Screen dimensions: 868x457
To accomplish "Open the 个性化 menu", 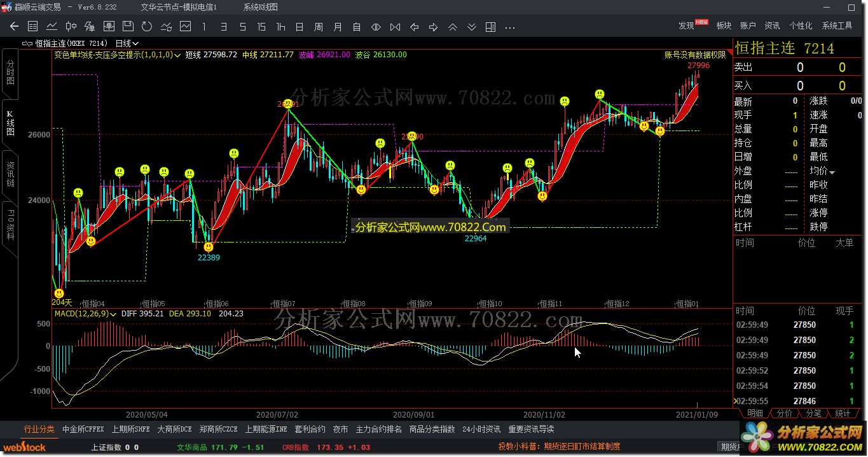I will (x=801, y=26).
